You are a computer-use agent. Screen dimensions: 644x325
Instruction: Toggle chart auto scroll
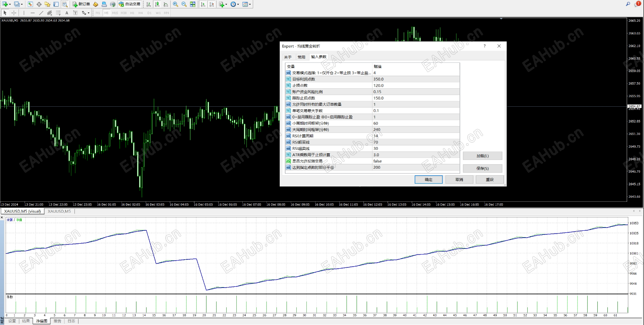point(203,4)
